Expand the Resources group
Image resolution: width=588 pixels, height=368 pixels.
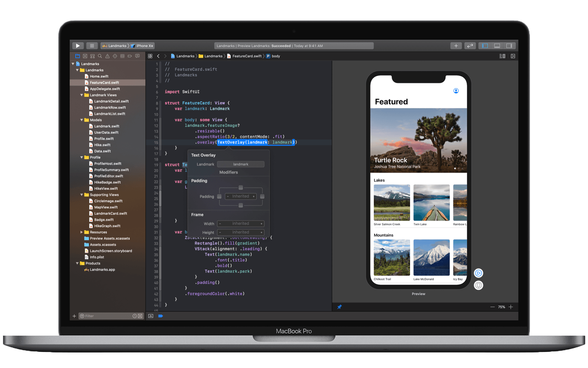coord(82,232)
